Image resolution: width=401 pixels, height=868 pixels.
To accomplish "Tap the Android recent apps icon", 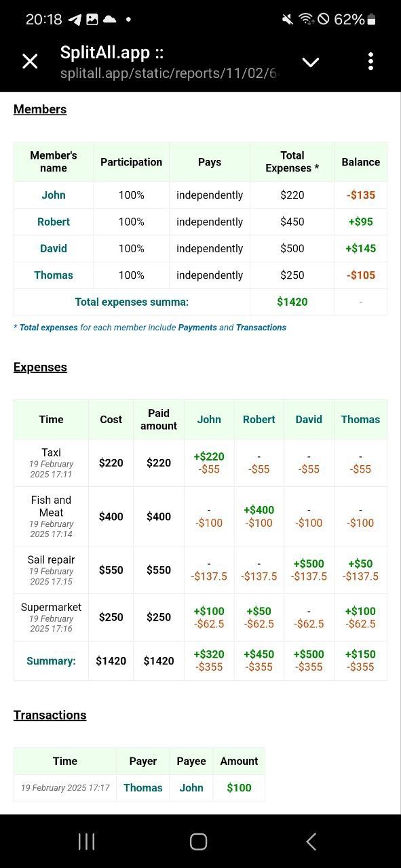I will point(87,842).
